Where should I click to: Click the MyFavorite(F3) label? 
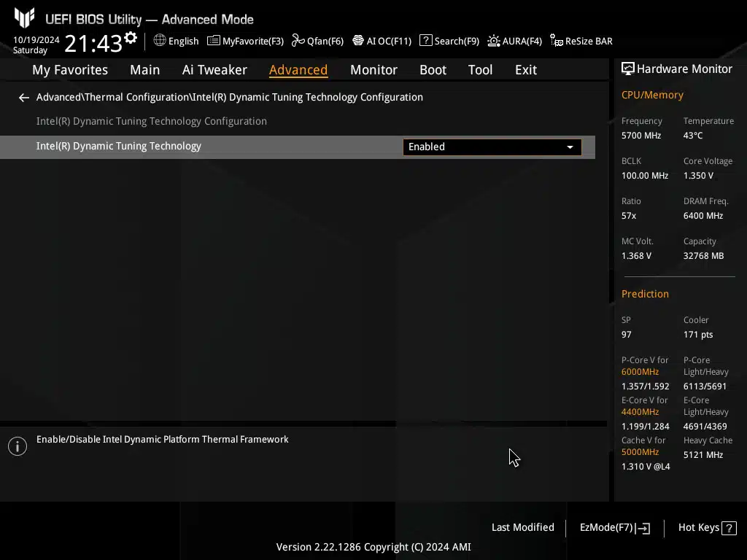pos(253,42)
